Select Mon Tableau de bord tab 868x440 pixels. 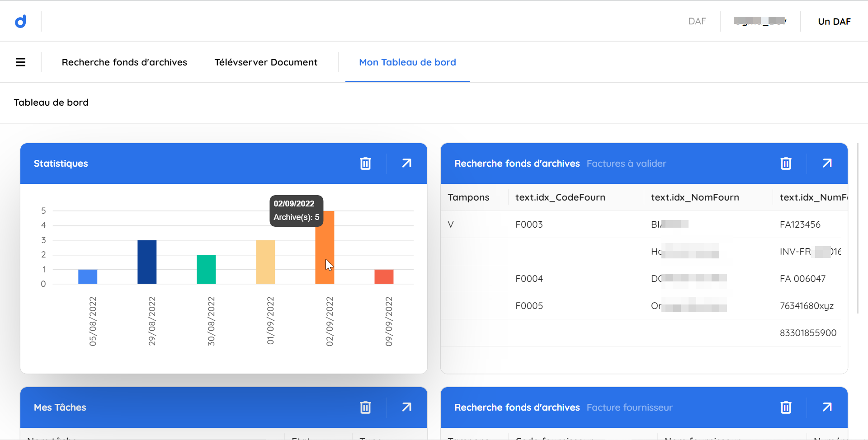pos(407,62)
